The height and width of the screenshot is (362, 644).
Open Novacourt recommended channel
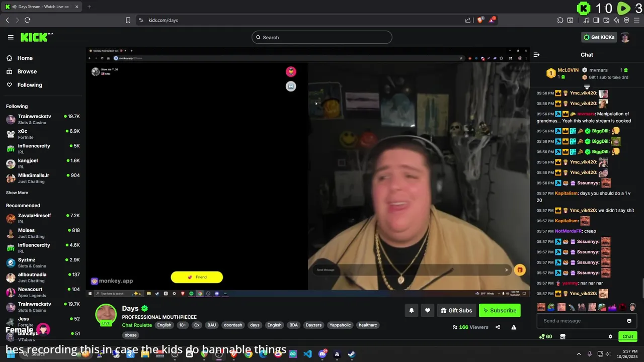pyautogui.click(x=43, y=292)
